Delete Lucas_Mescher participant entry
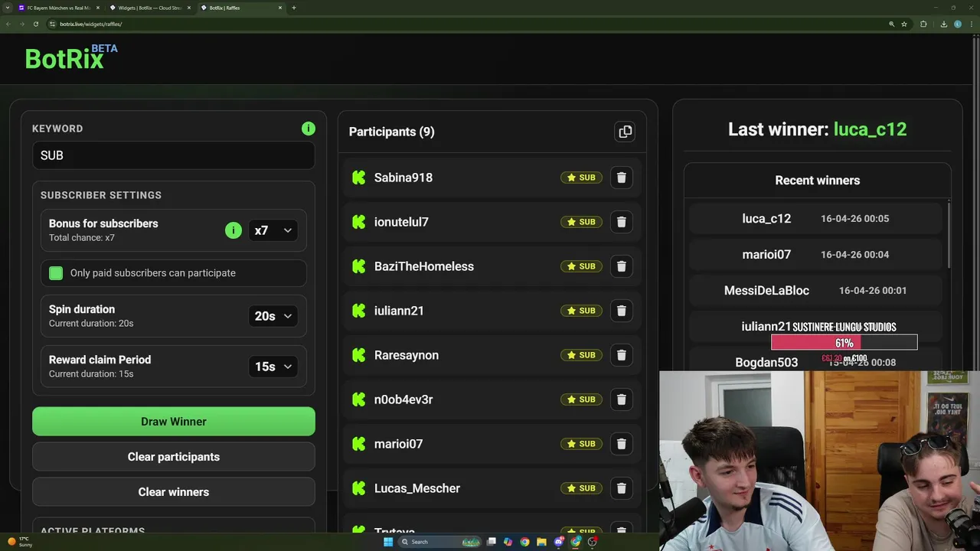Viewport: 980px width, 551px height. [x=621, y=488]
